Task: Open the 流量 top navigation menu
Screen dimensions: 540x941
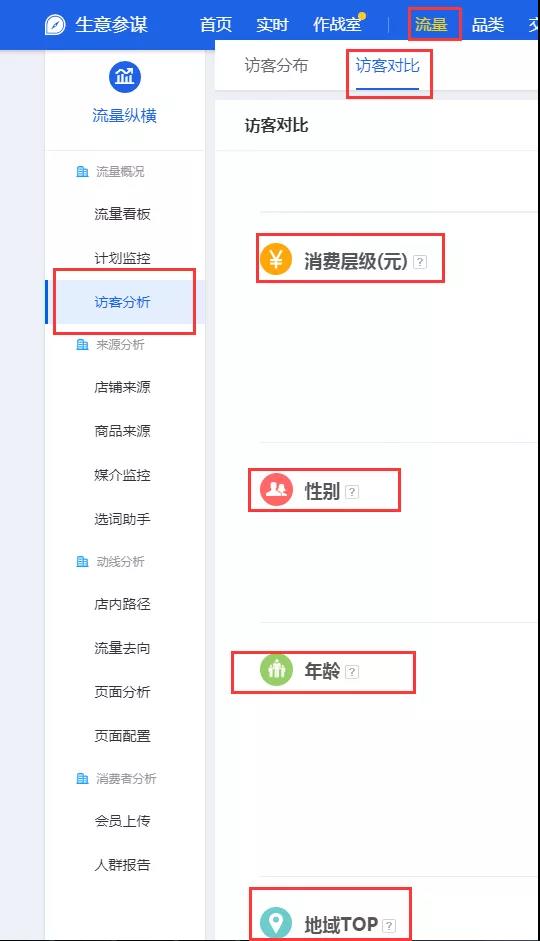Action: (x=431, y=25)
